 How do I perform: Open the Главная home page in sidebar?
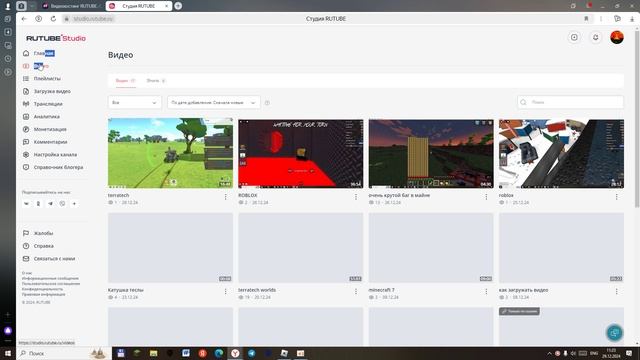pyautogui.click(x=38, y=53)
